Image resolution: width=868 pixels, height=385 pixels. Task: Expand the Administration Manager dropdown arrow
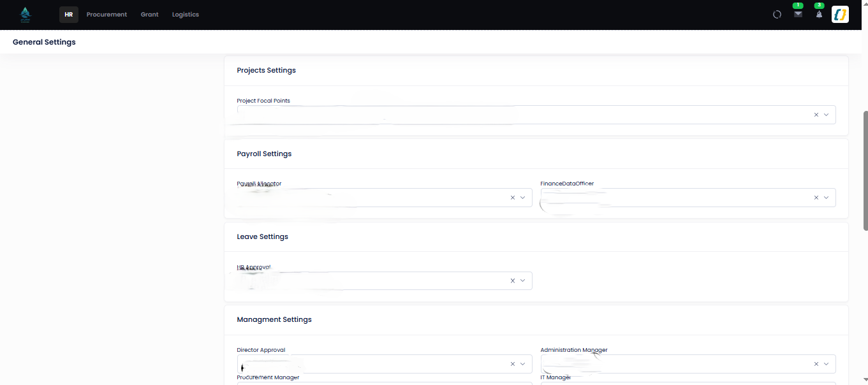coord(826,364)
